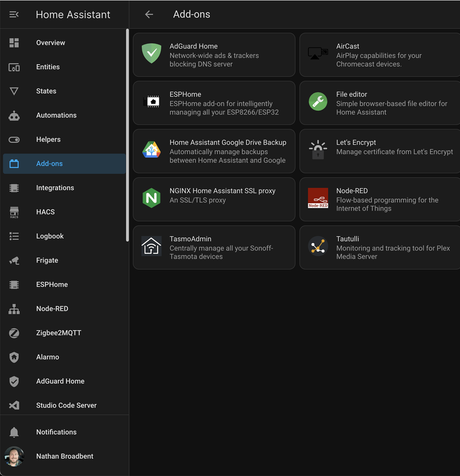This screenshot has height=476, width=460.
Task: Switch to the Automations section
Action: click(56, 115)
